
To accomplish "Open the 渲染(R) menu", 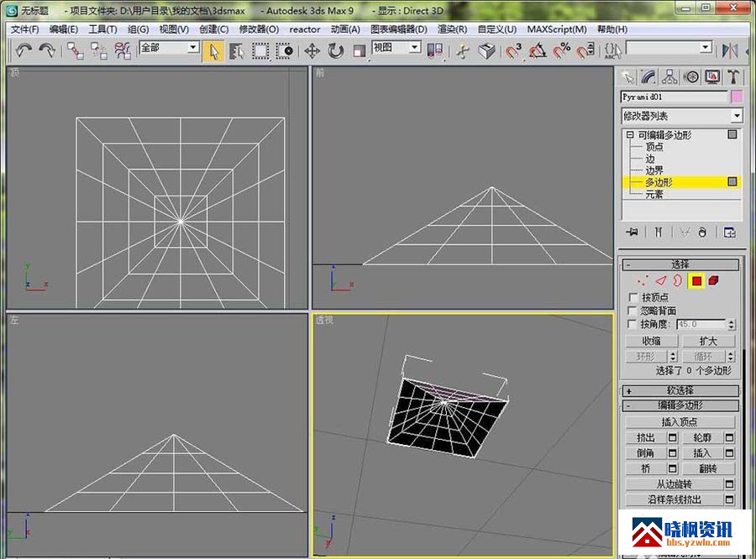I will click(452, 29).
